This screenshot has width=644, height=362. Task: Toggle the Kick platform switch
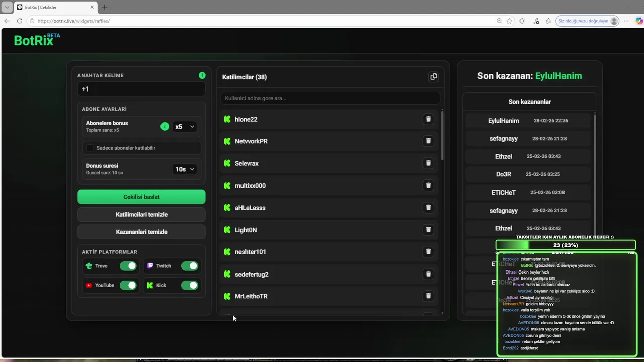pos(190,285)
